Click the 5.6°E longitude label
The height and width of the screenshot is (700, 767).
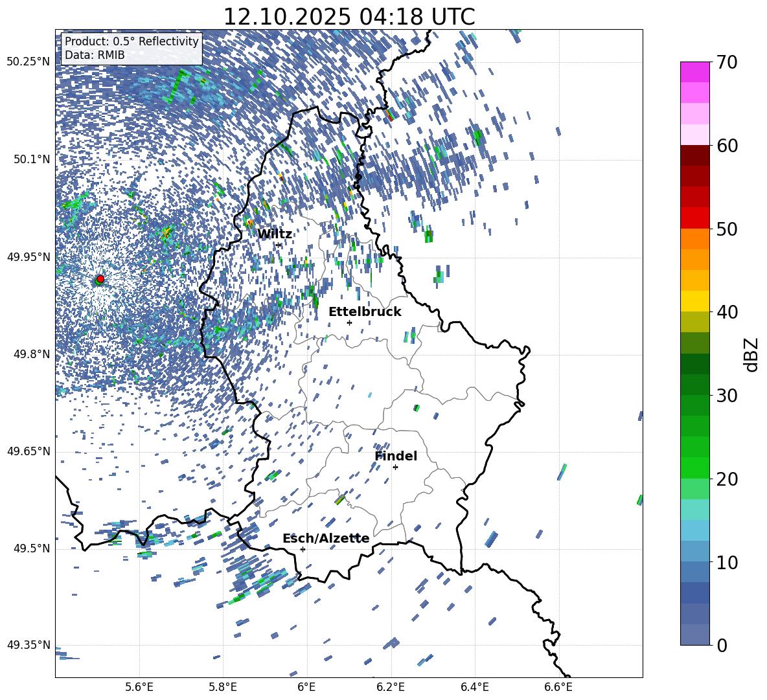coord(139,687)
